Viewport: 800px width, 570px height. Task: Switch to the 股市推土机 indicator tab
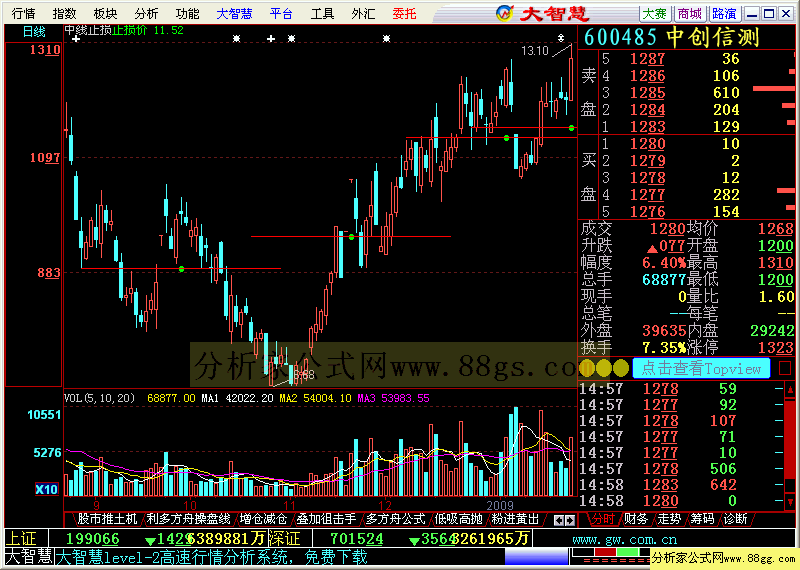pos(107,519)
